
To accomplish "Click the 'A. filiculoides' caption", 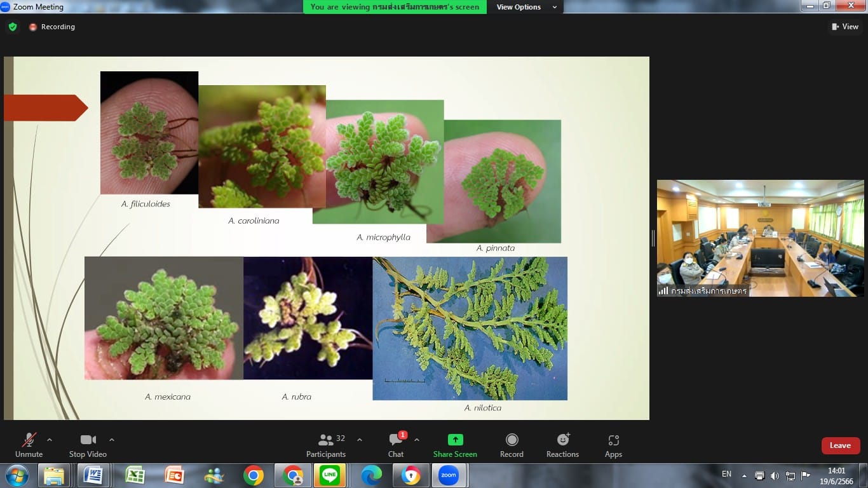I will 146,204.
